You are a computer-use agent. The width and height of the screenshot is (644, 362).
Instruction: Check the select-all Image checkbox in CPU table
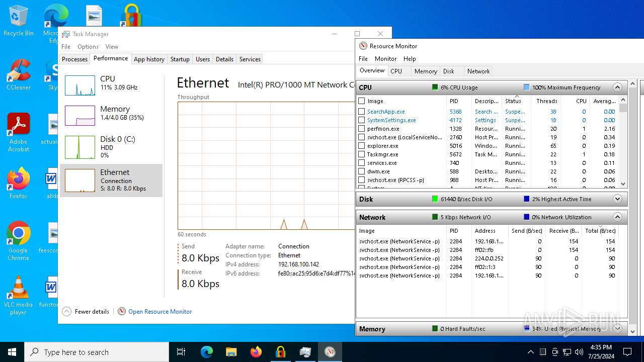pos(361,101)
